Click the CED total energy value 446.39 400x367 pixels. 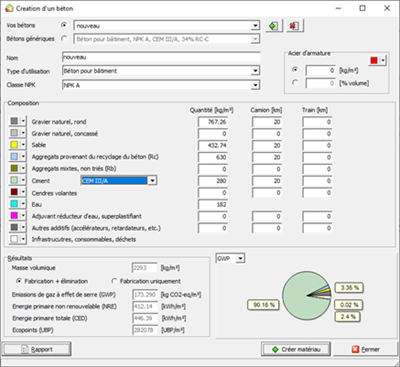pyautogui.click(x=145, y=318)
